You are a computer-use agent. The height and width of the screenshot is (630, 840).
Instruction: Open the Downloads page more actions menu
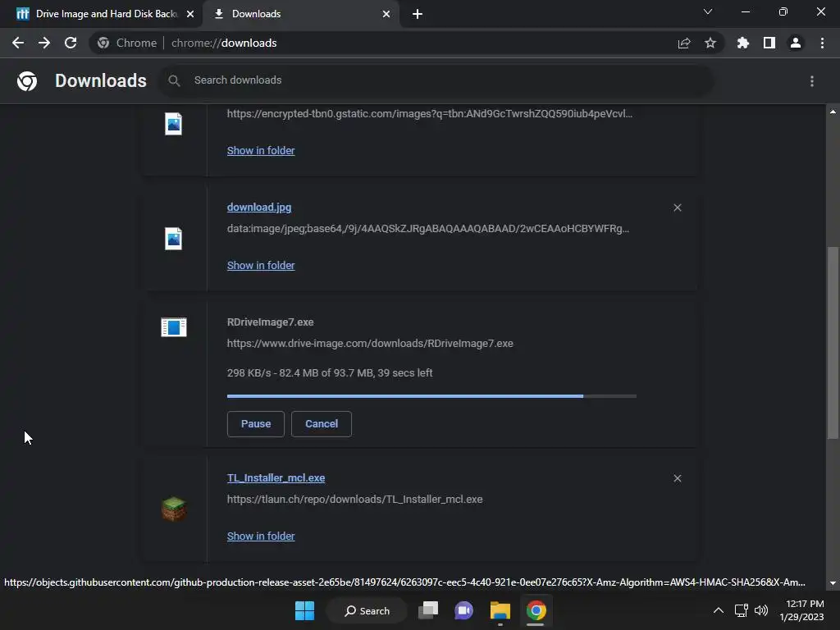812,81
